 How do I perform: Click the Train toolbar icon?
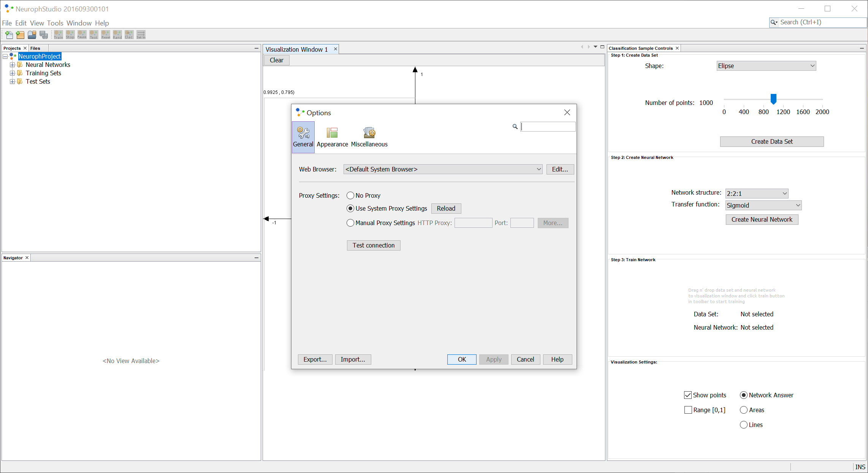pyautogui.click(x=59, y=35)
